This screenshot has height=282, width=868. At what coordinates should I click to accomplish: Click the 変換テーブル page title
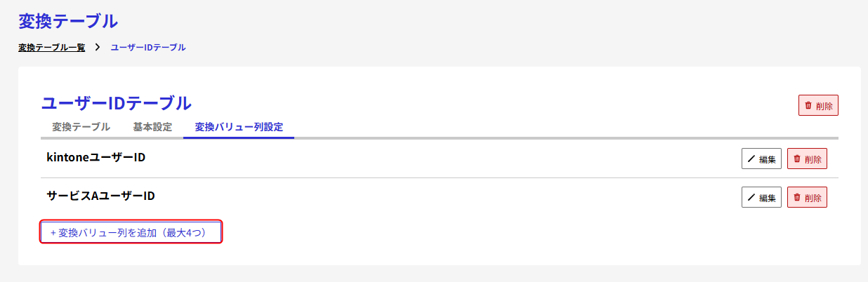[x=68, y=21]
